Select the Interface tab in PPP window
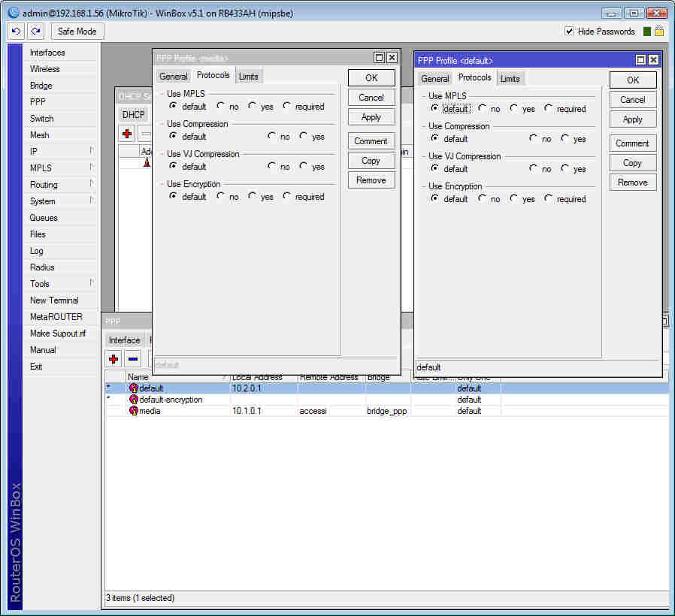Screen dimensions: 675x616 125,340
